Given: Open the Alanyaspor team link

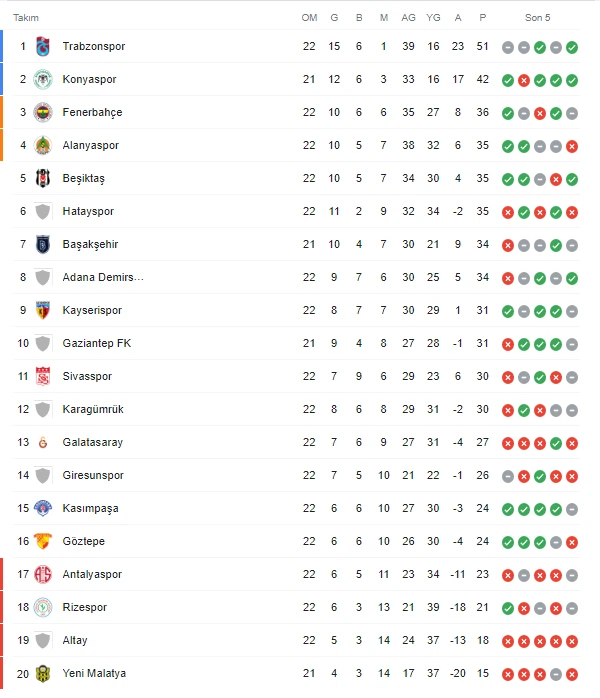Looking at the screenshot, I should pyautogui.click(x=90, y=146).
